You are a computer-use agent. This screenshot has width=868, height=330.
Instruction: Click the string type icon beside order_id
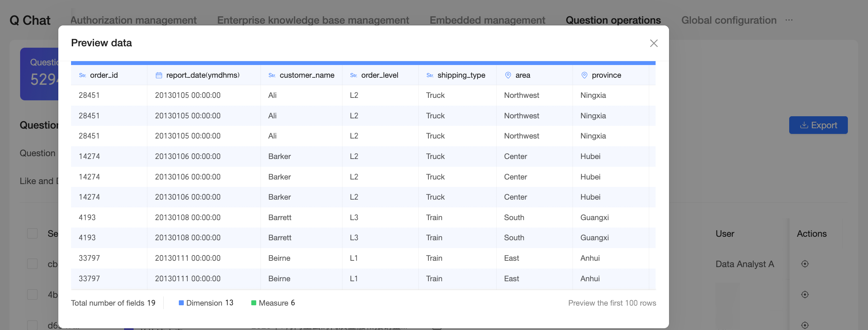click(x=82, y=75)
